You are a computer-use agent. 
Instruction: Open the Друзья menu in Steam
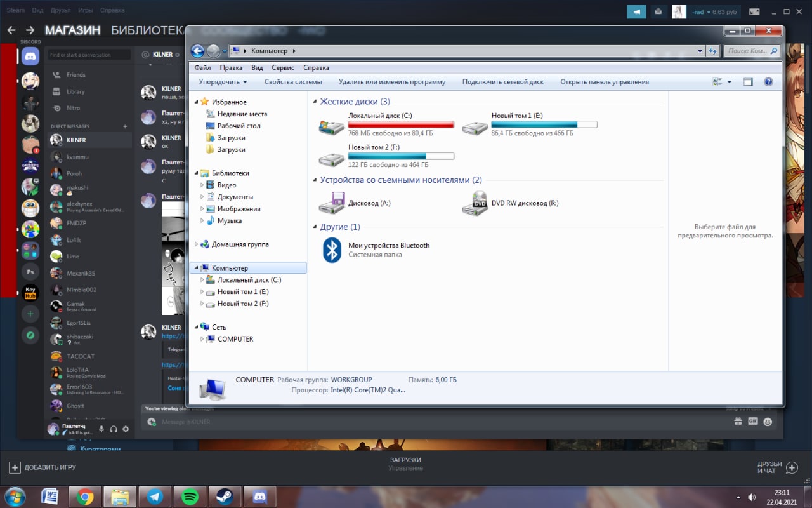pyautogui.click(x=60, y=11)
